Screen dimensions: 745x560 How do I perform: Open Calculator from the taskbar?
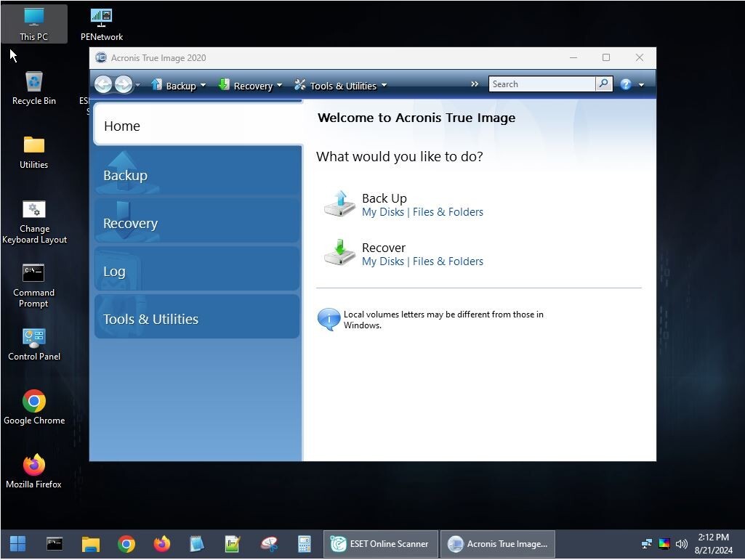point(304,544)
